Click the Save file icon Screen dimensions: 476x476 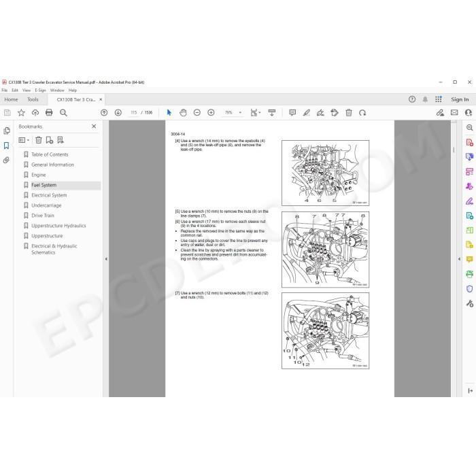point(7,113)
